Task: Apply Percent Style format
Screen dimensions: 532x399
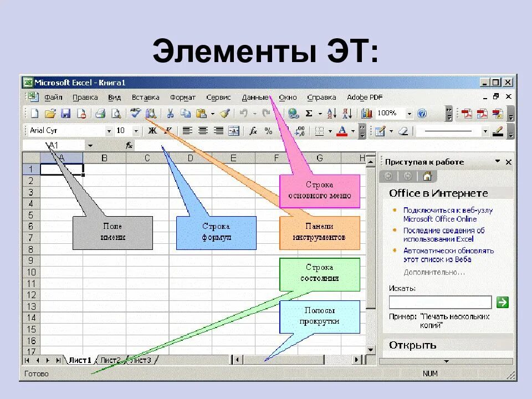Action: [268, 131]
